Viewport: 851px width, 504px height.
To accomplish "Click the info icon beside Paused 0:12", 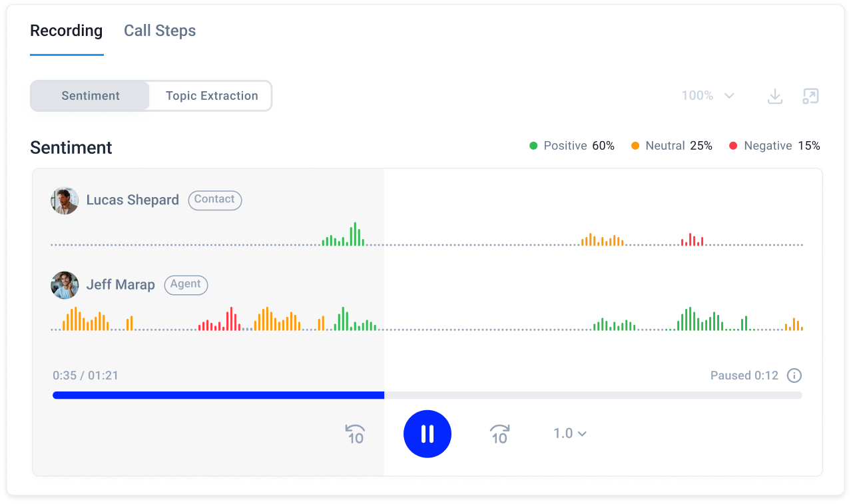I will click(794, 376).
